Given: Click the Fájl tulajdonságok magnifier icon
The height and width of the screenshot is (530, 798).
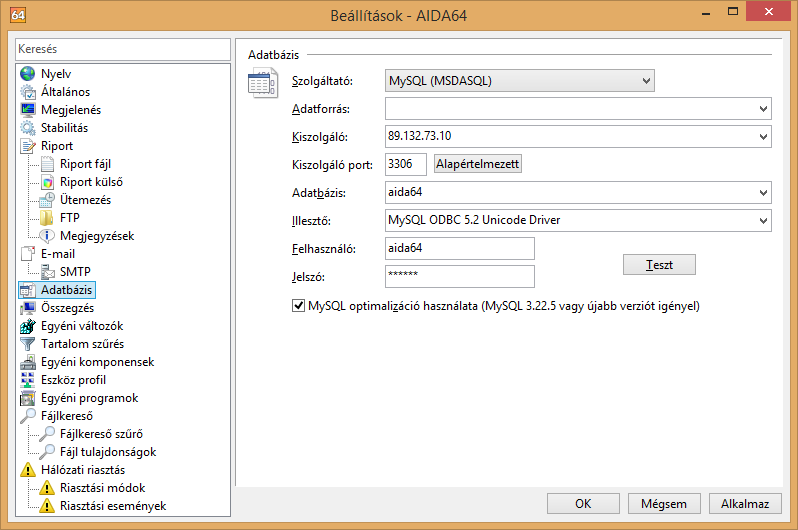Looking at the screenshot, I should [47, 452].
